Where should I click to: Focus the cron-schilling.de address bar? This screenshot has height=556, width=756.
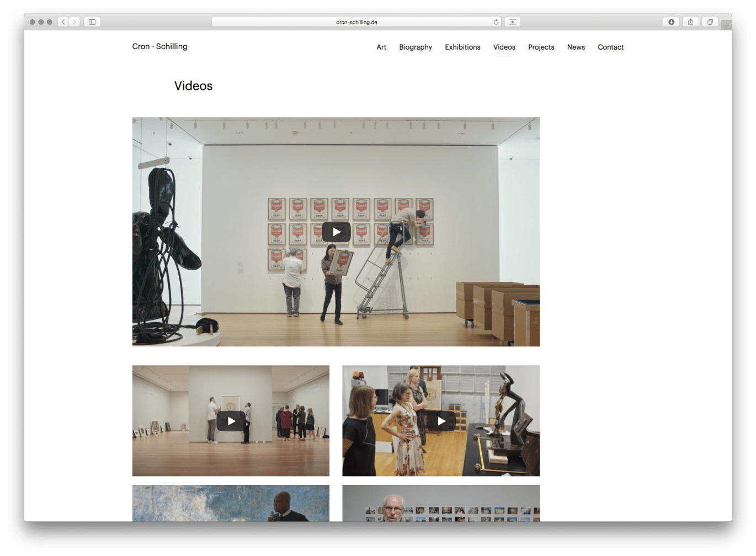356,22
